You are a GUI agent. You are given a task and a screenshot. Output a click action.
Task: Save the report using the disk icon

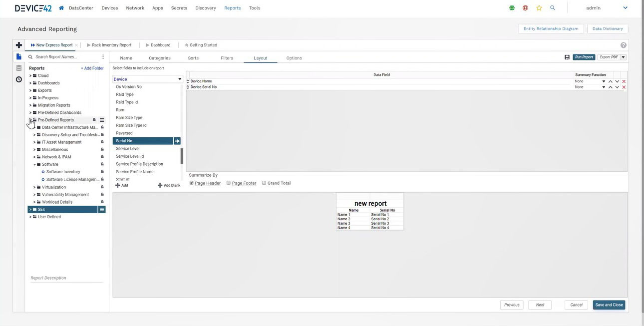coord(566,56)
